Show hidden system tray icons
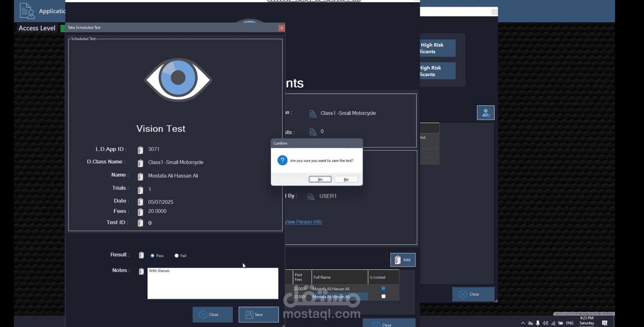Screen dimensions: 644x327 (523, 323)
